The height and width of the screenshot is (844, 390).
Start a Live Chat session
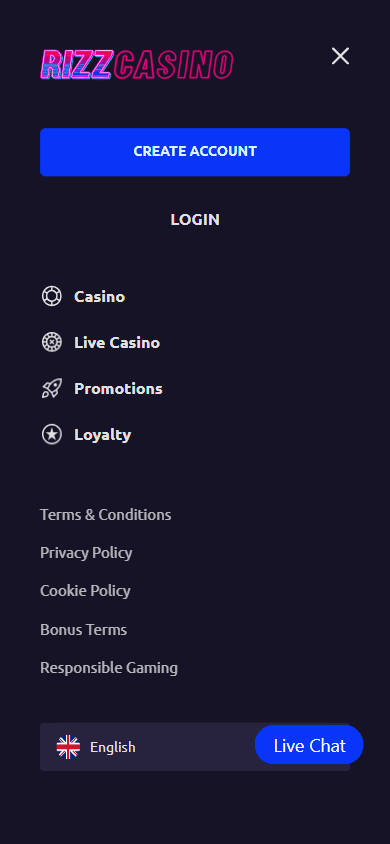309,745
